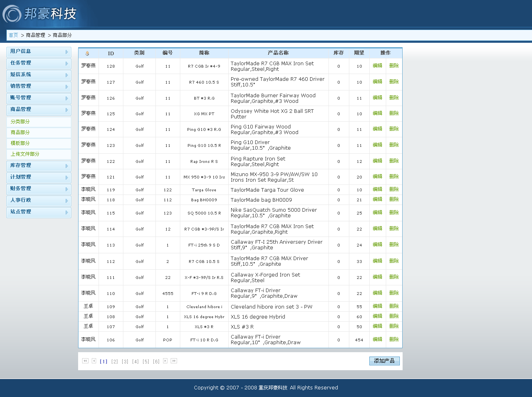Delete TaylorMade Targa Tour Glove row
Image resolution: width=532 pixels, height=397 pixels.
point(394,189)
